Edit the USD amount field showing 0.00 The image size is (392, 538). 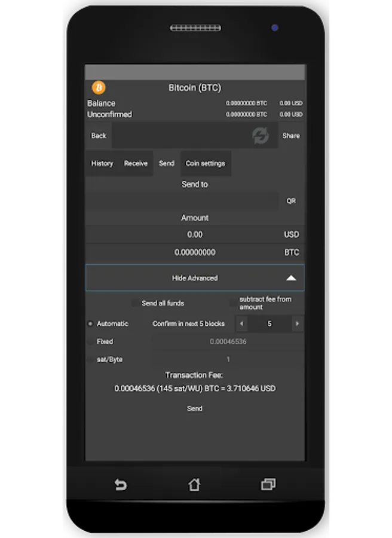point(195,234)
